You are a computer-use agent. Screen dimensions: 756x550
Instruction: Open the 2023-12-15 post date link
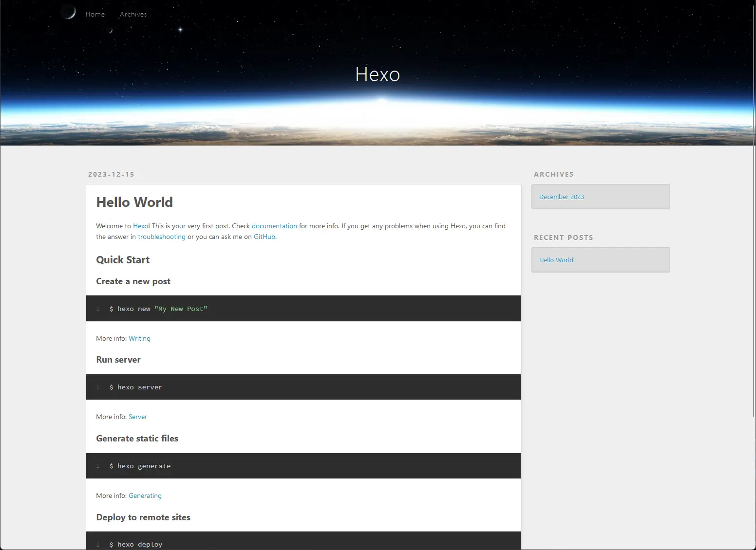[111, 174]
